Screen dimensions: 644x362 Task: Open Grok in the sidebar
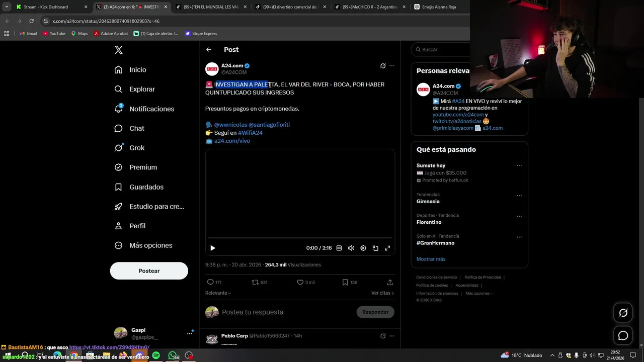coord(129,148)
